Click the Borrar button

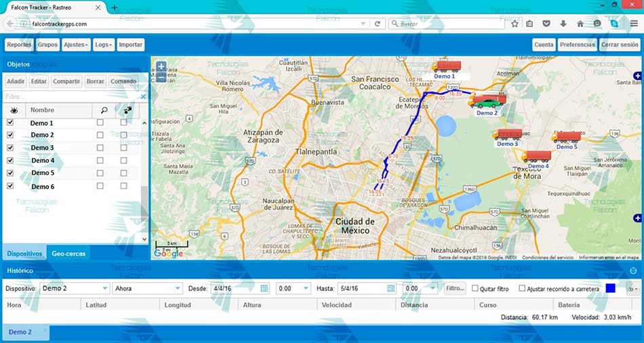[x=96, y=81]
